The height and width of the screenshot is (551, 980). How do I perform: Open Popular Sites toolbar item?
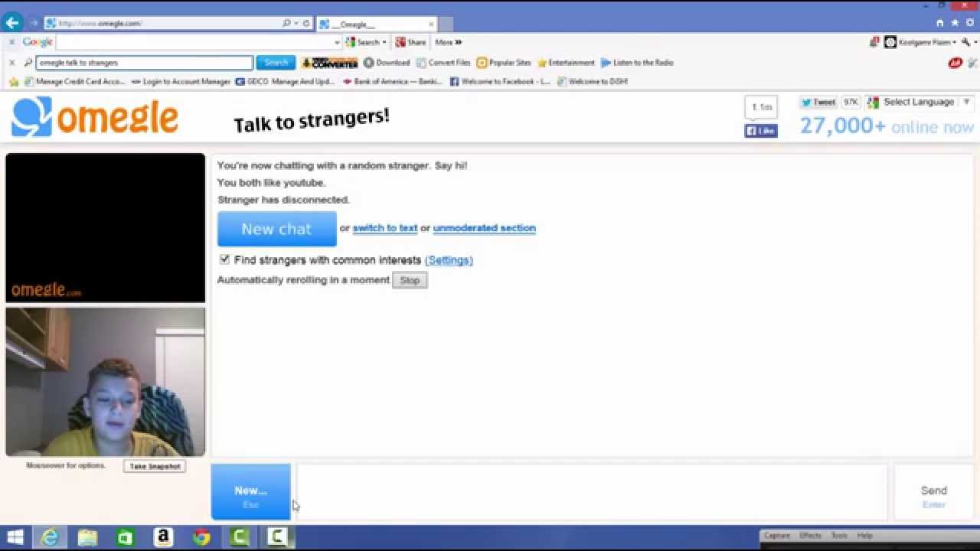coord(504,63)
